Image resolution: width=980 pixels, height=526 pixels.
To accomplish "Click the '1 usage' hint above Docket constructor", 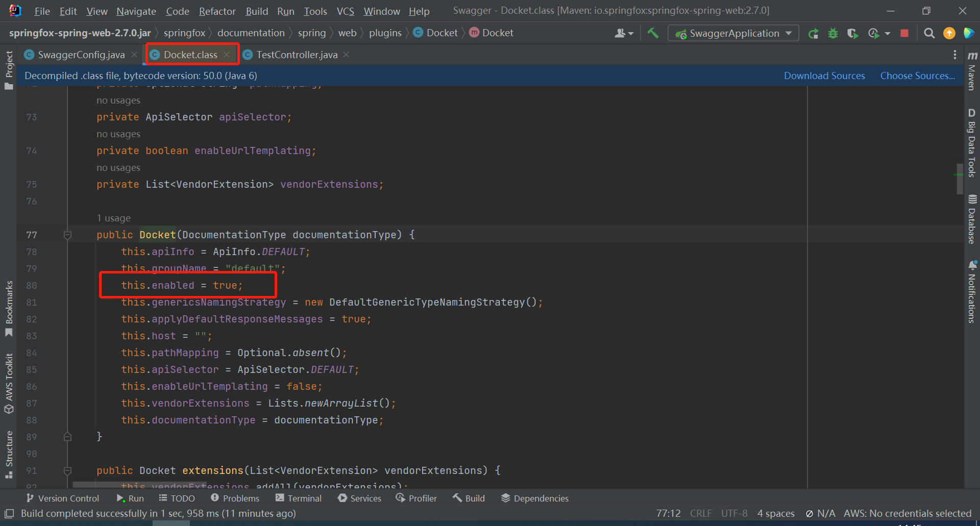I will pos(113,218).
